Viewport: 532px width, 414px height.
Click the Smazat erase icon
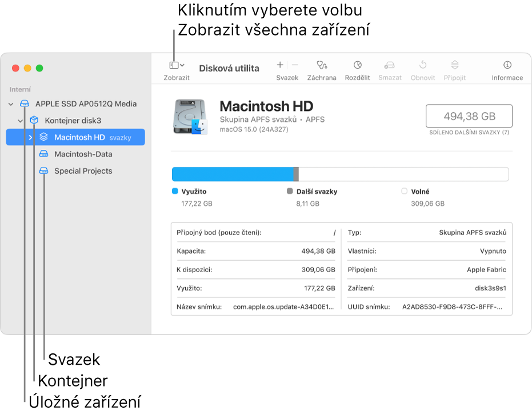pos(390,65)
